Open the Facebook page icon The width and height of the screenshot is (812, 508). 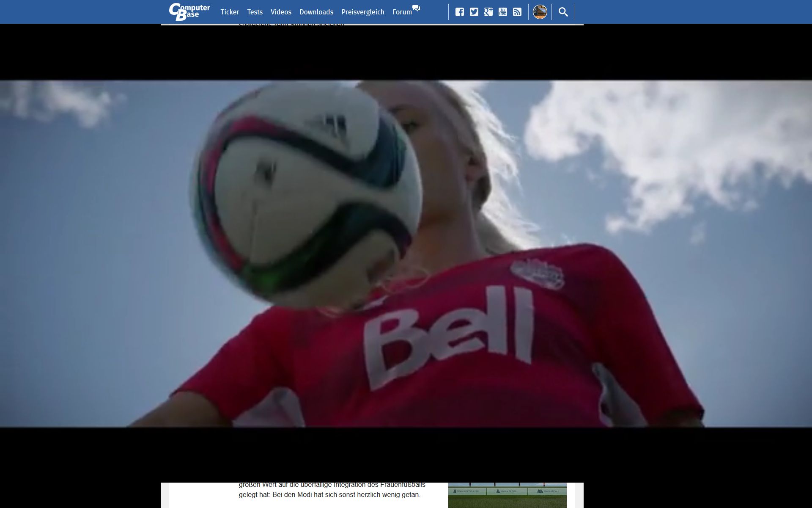click(460, 12)
